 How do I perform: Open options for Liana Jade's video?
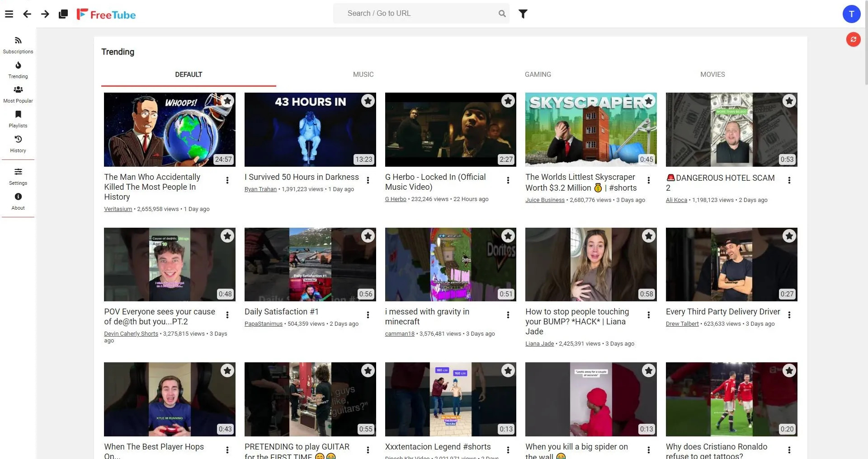pyautogui.click(x=649, y=314)
